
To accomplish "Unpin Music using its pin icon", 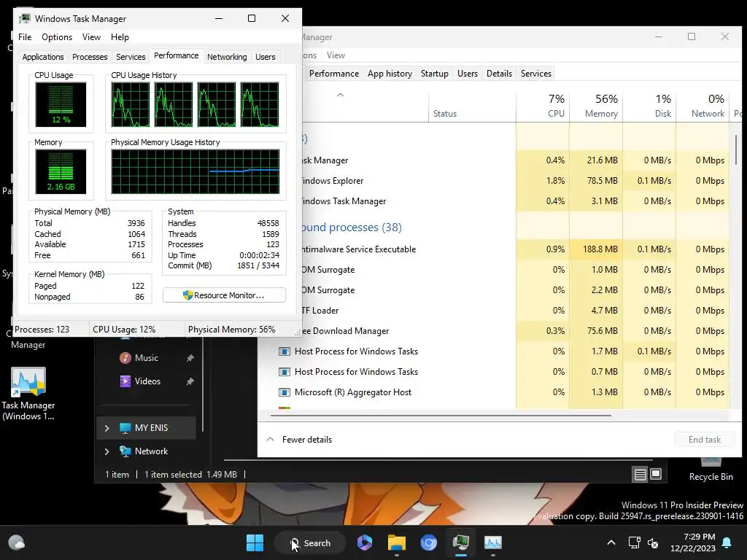I will [190, 358].
